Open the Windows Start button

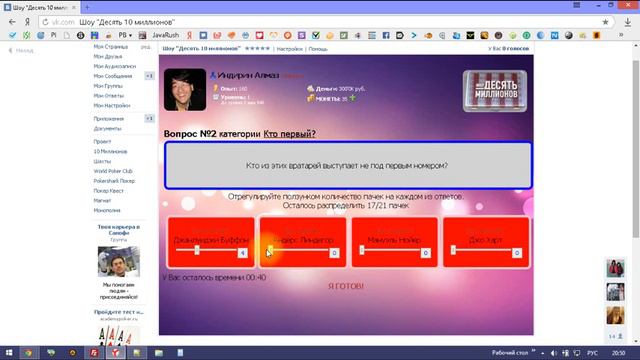click(9, 353)
